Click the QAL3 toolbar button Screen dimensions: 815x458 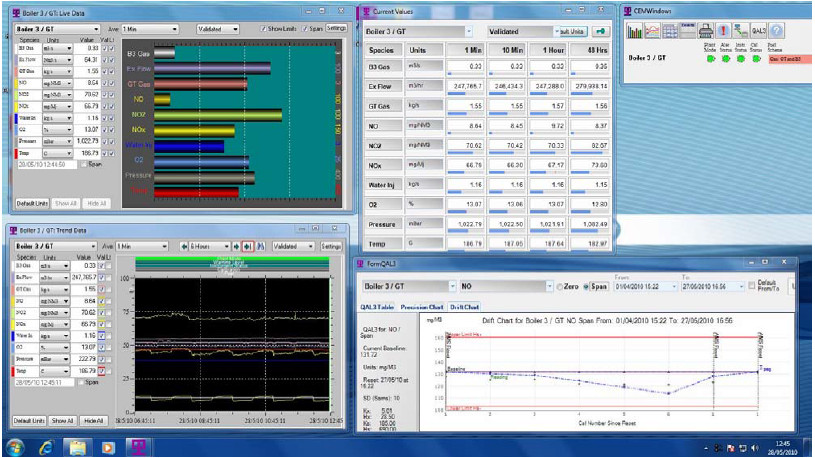757,32
